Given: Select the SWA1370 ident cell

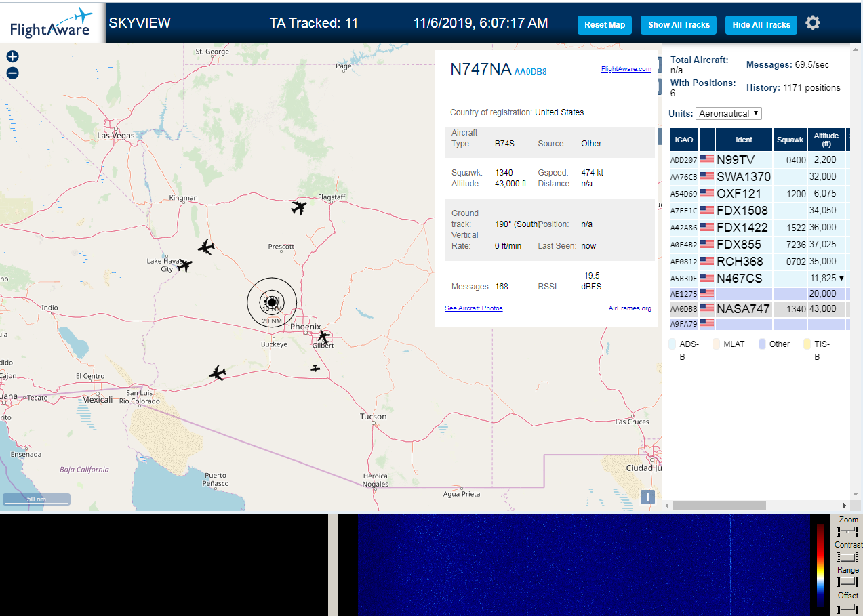Looking at the screenshot, I should [x=744, y=177].
